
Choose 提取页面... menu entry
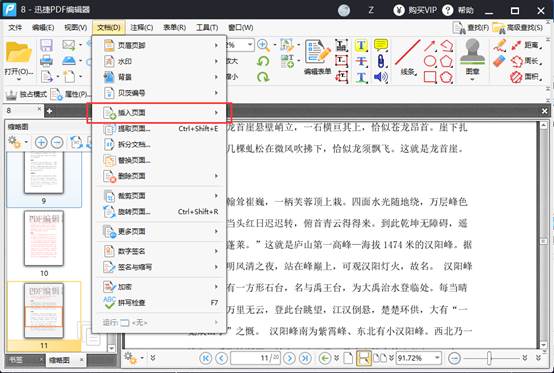click(x=159, y=129)
